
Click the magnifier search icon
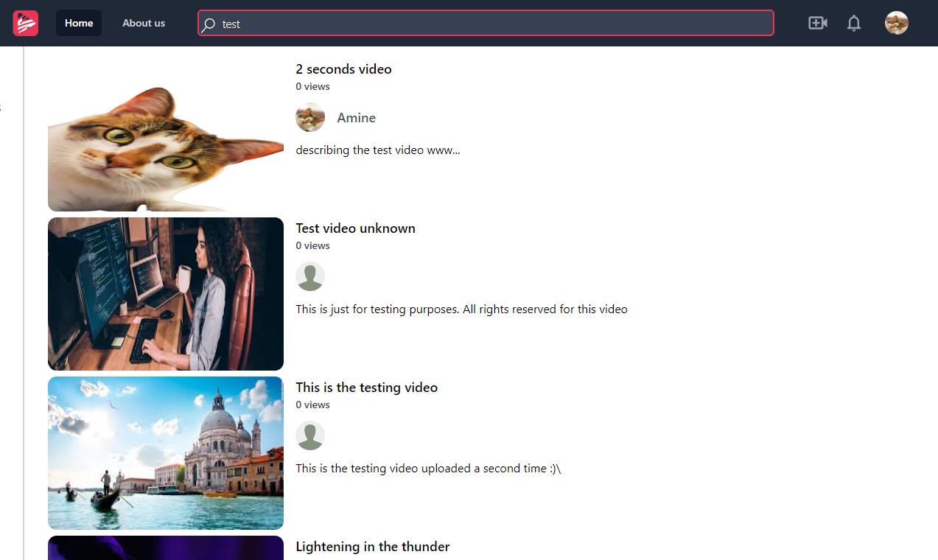(209, 24)
